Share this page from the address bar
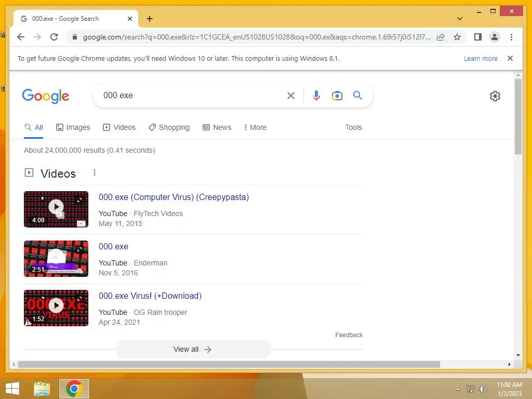 (441, 37)
